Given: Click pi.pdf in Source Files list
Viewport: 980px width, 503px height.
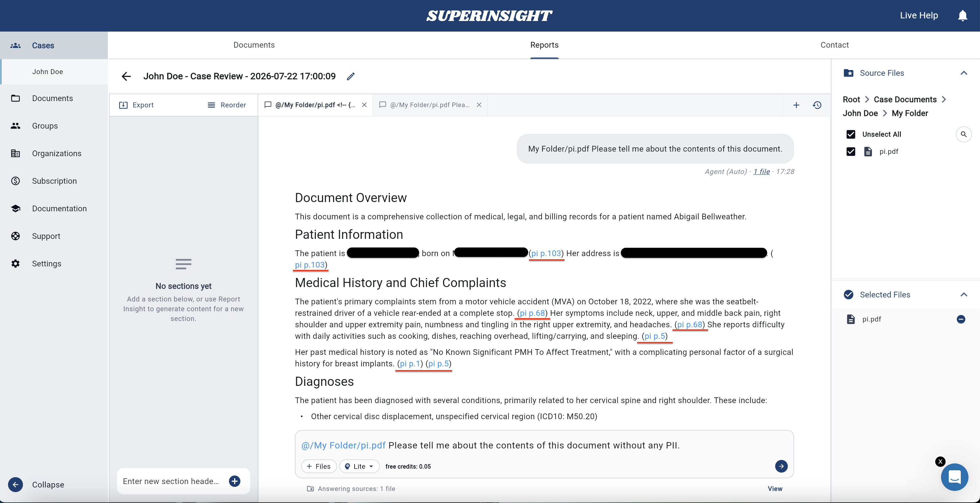Looking at the screenshot, I should [x=889, y=152].
